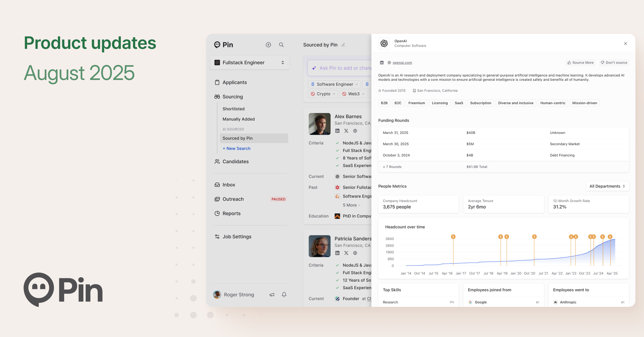The image size is (644, 337).
Task: Start a New Search under AI Sourced
Action: (x=237, y=148)
